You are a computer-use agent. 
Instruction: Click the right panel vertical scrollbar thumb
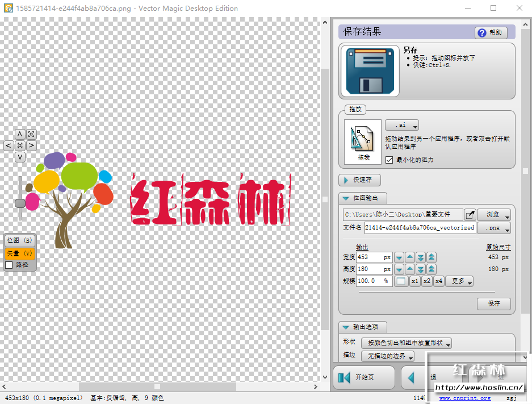[x=526, y=171]
